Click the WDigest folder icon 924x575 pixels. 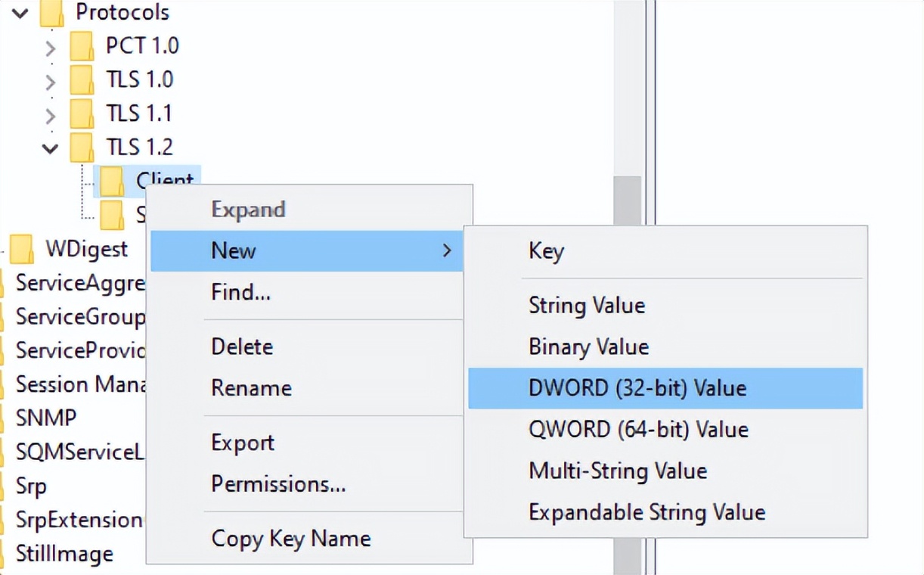(21, 248)
